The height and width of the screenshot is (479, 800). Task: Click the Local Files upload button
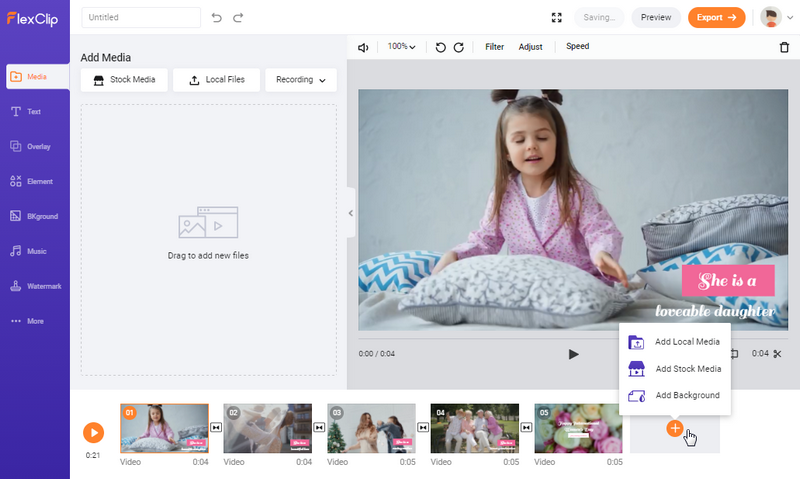[x=216, y=80]
